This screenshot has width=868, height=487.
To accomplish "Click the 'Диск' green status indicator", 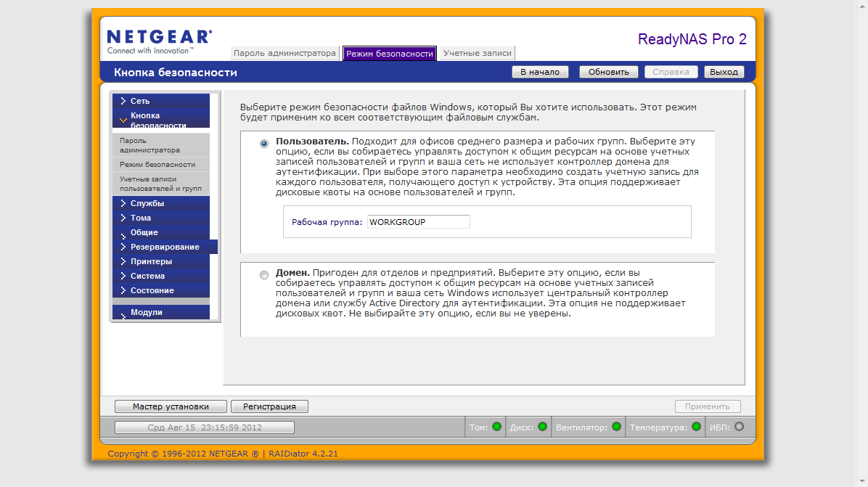I will 543,427.
